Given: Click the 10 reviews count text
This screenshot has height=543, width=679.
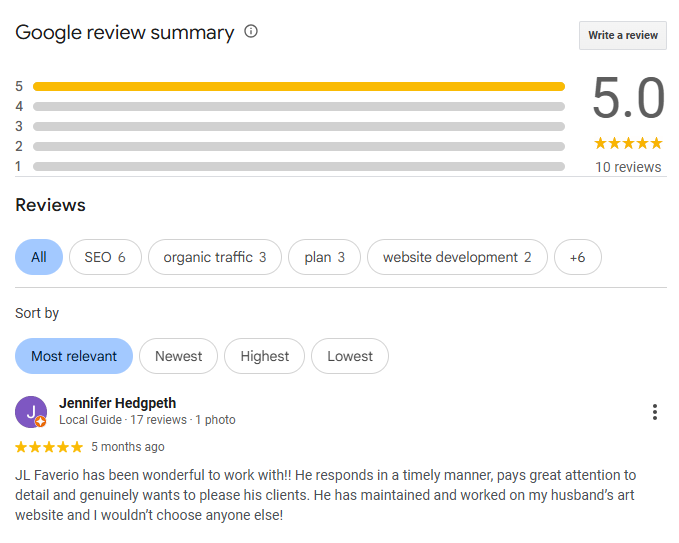Looking at the screenshot, I should click(628, 167).
